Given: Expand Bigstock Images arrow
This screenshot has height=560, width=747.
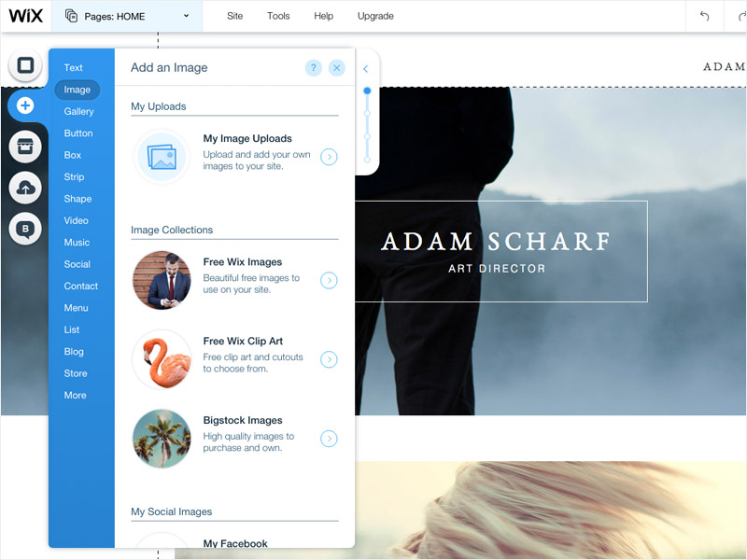Looking at the screenshot, I should click(329, 439).
